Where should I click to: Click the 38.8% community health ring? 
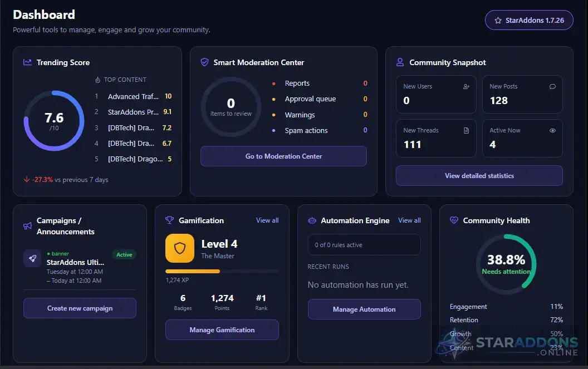pyautogui.click(x=506, y=264)
